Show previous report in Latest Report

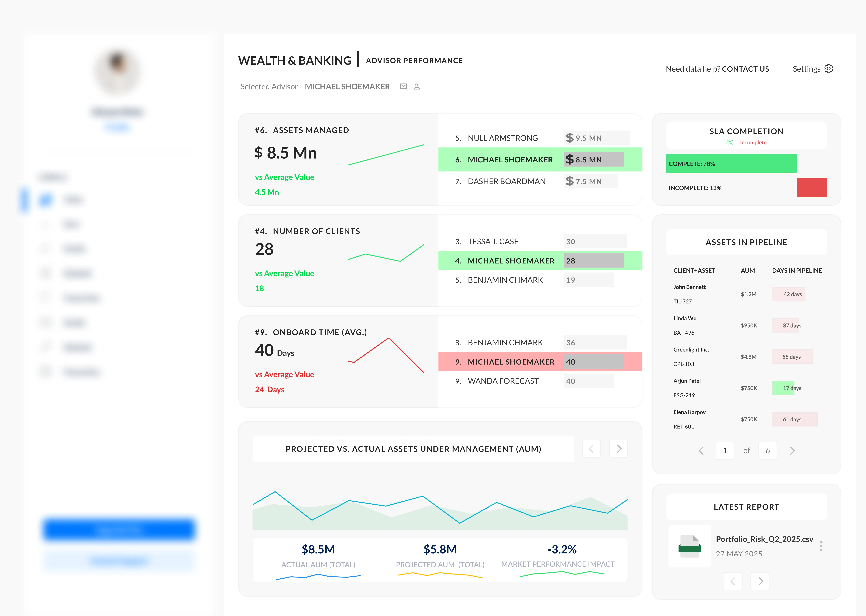coord(733,581)
